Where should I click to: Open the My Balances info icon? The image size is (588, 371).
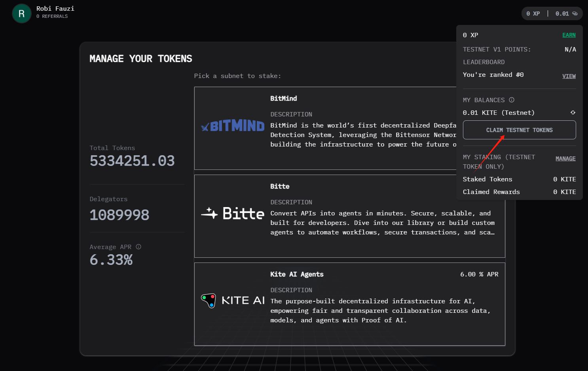pos(512,100)
